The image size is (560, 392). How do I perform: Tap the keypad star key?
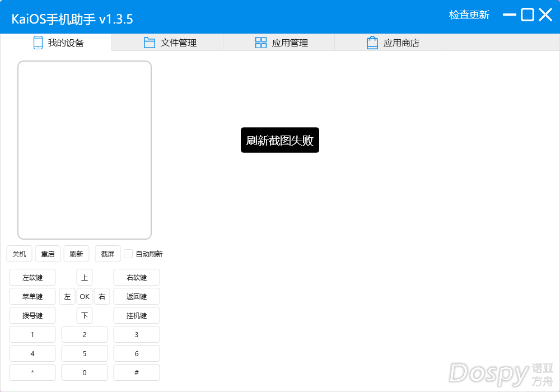point(32,372)
